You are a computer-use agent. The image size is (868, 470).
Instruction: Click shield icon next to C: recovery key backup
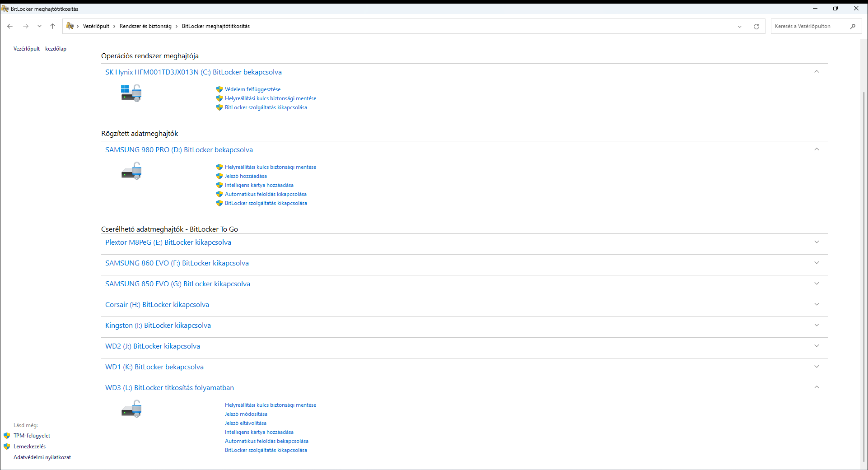219,98
